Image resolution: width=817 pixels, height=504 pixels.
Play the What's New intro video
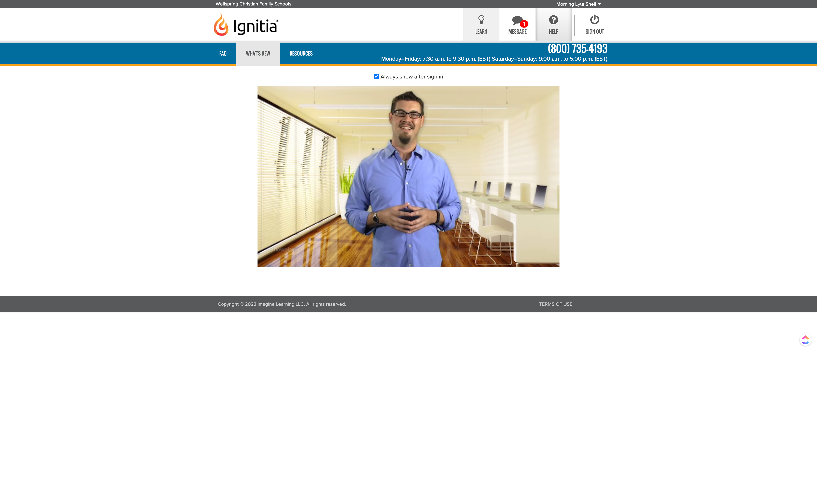point(408,176)
